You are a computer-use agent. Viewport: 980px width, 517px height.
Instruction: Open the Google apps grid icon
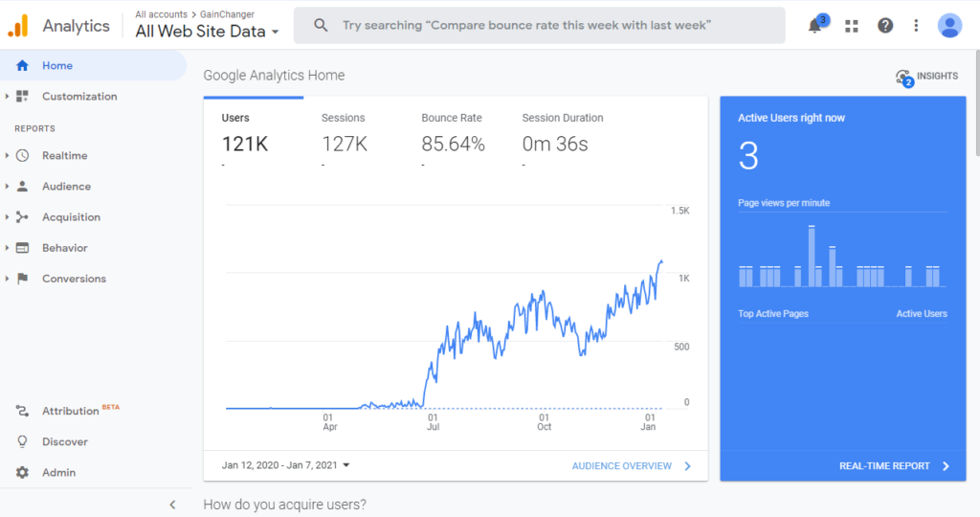click(x=851, y=26)
